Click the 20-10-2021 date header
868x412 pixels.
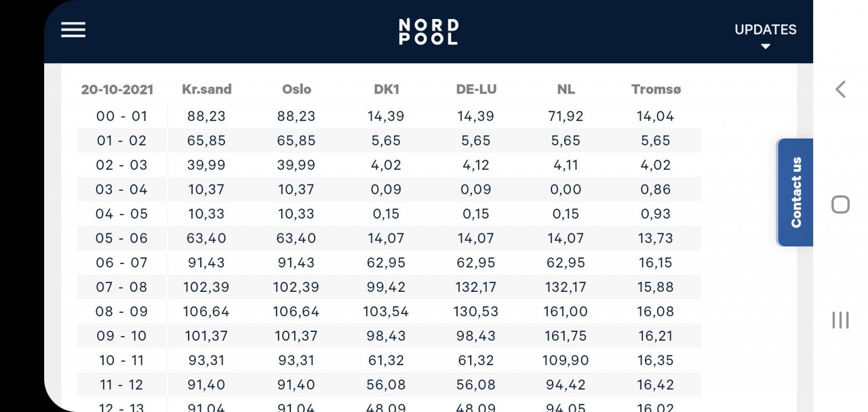click(117, 89)
